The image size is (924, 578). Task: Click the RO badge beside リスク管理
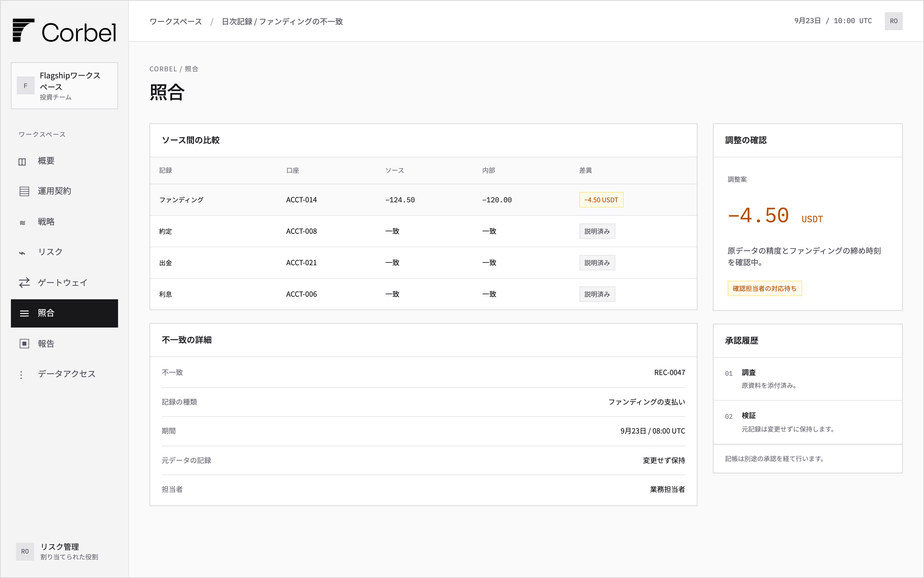click(25, 551)
